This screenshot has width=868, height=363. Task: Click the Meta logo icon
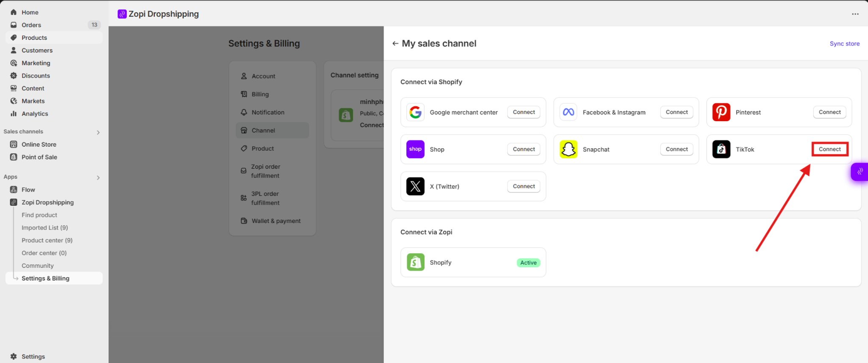click(x=568, y=112)
